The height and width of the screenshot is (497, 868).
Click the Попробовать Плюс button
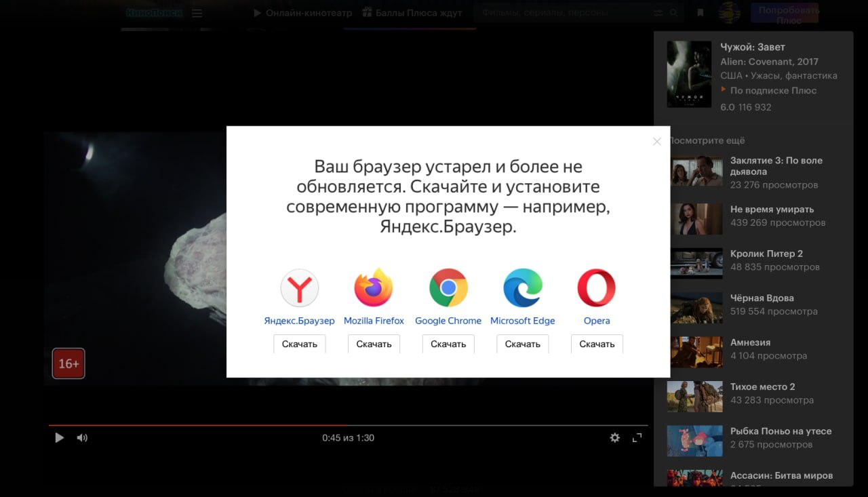[785, 14]
